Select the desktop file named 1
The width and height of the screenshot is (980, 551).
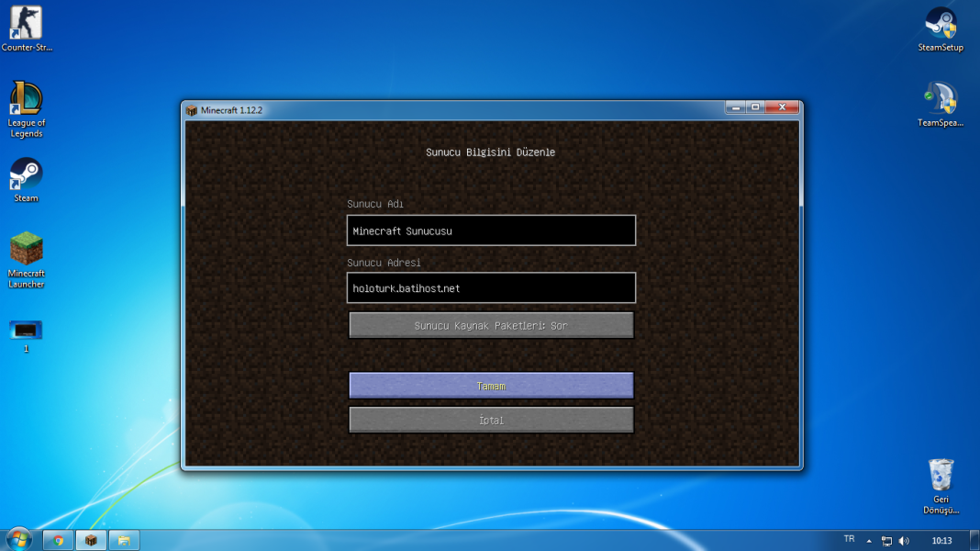(x=27, y=336)
